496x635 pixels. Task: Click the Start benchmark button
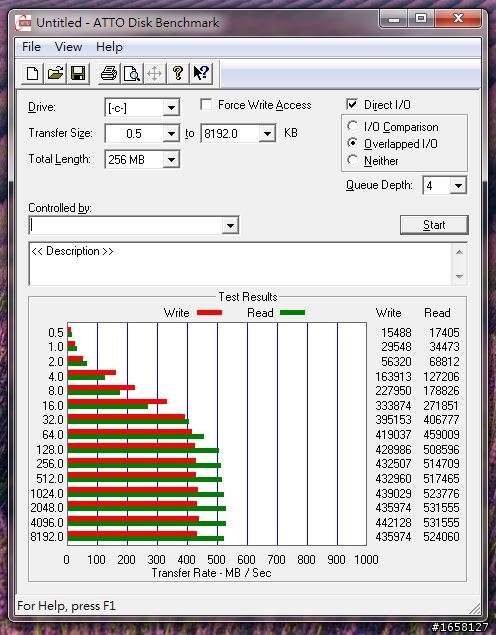(x=434, y=225)
